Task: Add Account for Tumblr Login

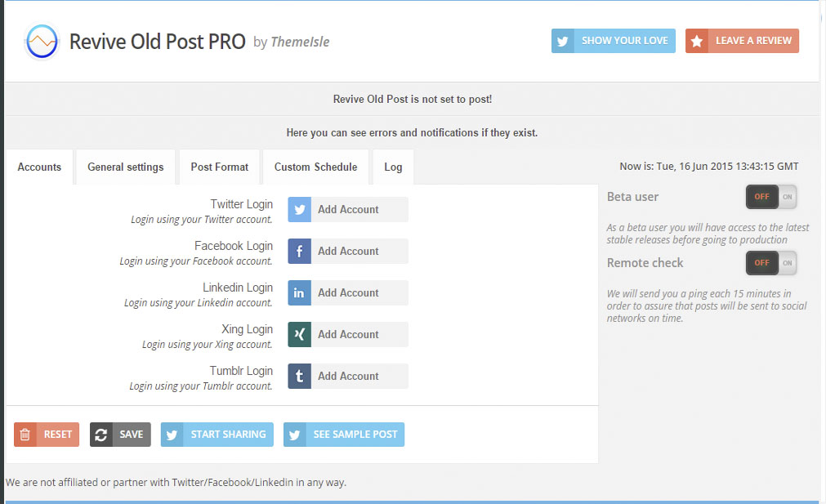Action: point(348,376)
